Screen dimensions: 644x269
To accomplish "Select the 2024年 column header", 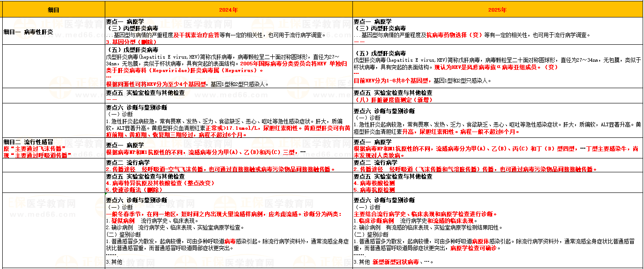I will (x=228, y=9).
